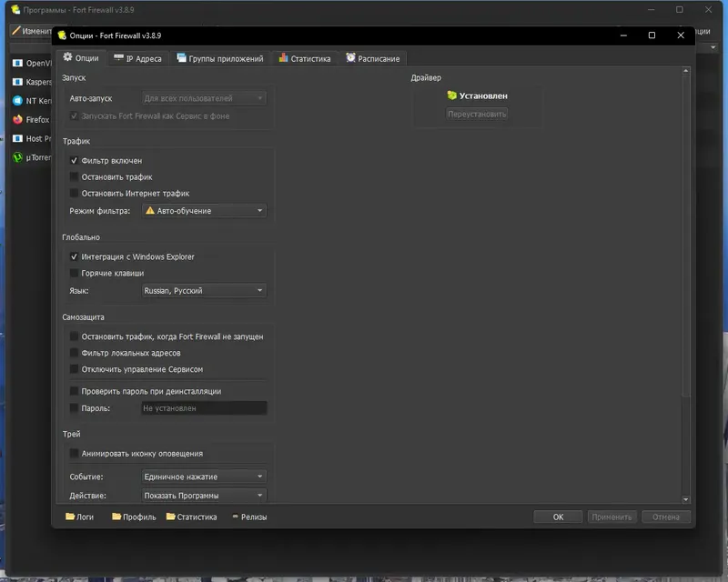The height and width of the screenshot is (582, 728).
Task: Open the Режим фильтра dropdown
Action: point(204,211)
